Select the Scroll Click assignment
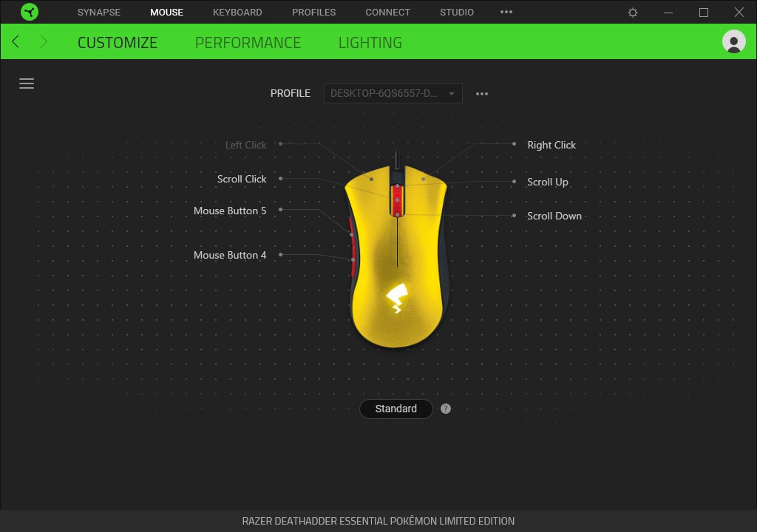Image resolution: width=757 pixels, height=532 pixels. (x=242, y=179)
